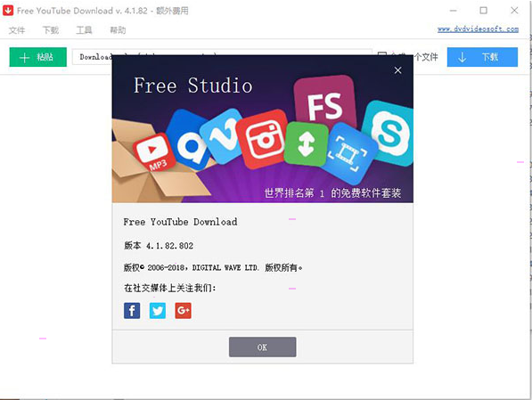Click the YouTube MP3 app icon
This screenshot has width=532, height=400.
154,152
